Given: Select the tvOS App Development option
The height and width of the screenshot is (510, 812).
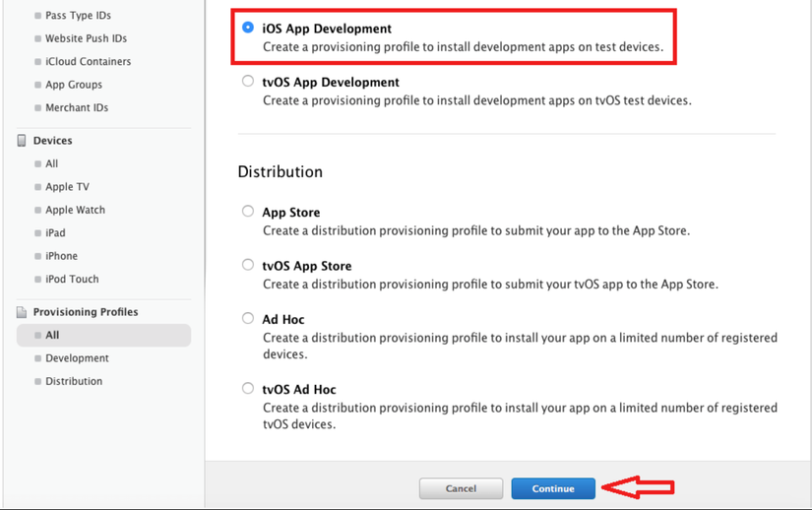Looking at the screenshot, I should 248,82.
